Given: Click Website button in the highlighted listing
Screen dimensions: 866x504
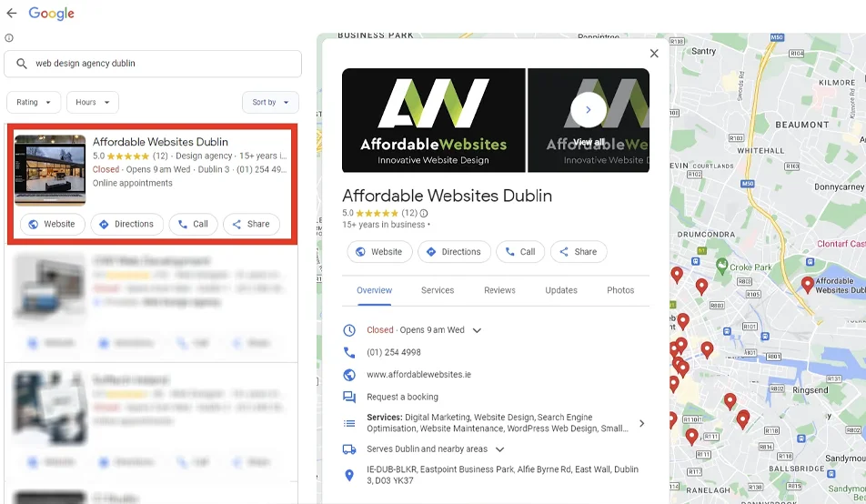Looking at the screenshot, I should [53, 224].
